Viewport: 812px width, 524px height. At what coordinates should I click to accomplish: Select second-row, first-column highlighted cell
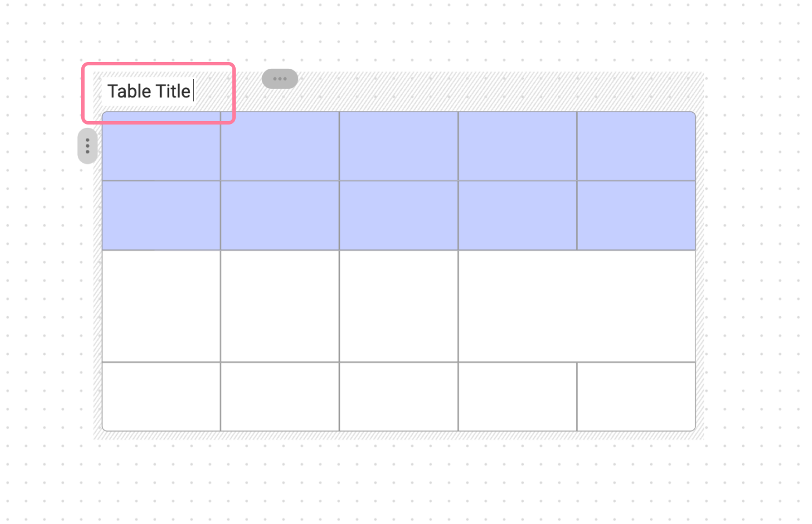click(x=161, y=215)
